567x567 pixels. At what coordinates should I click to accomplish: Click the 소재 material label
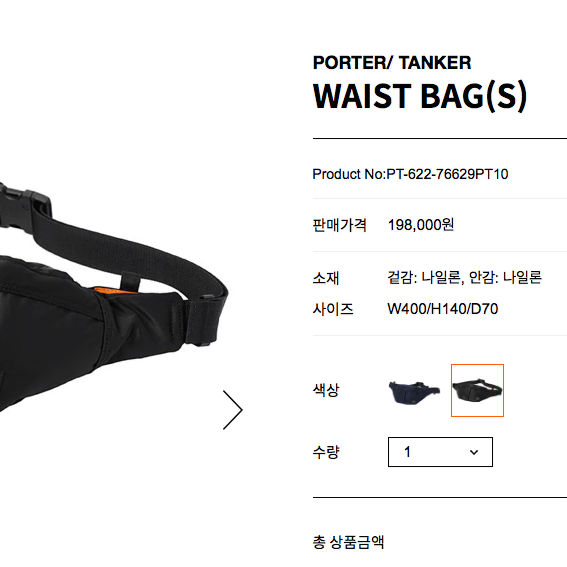pos(326,278)
